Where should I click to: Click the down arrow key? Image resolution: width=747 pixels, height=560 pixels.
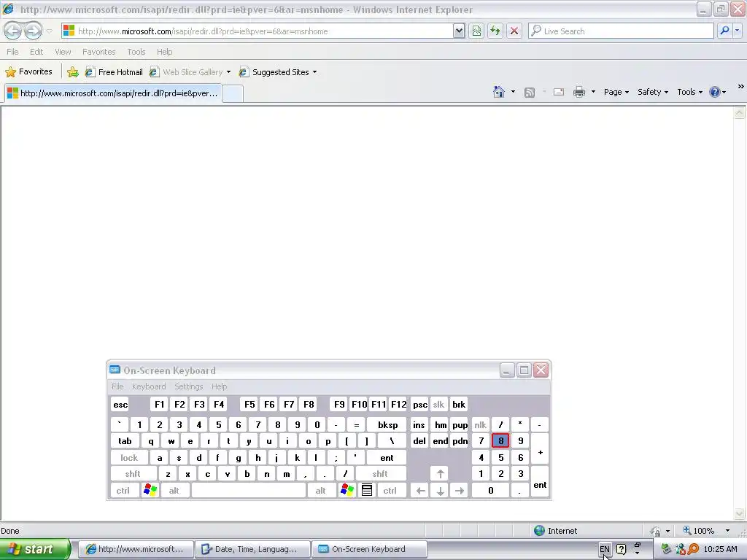coord(440,491)
